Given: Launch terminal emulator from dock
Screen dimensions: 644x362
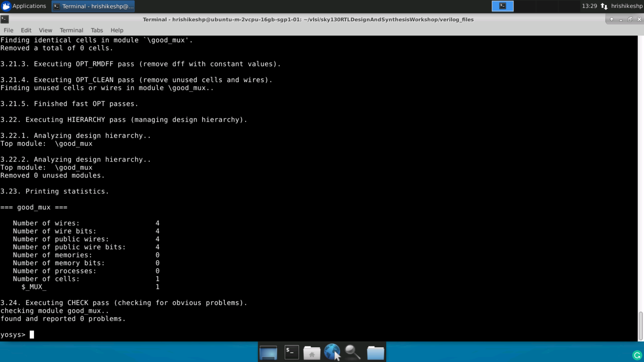Looking at the screenshot, I should click(x=291, y=352).
